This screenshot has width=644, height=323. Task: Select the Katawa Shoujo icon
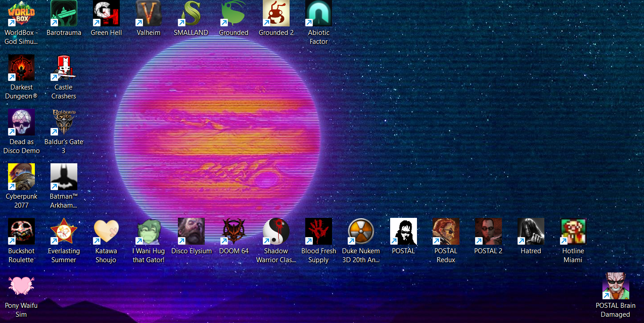(106, 232)
